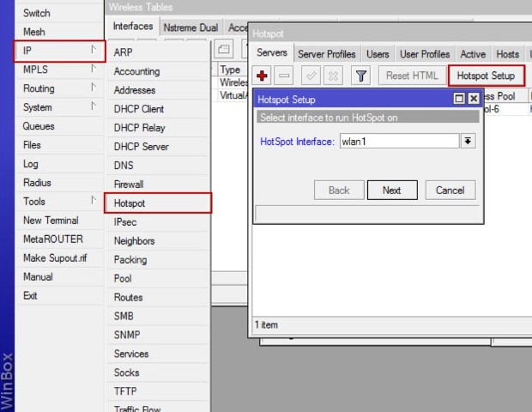Click the HotSpot Interface input field
Image resolution: width=532 pixels, height=412 pixels.
coord(400,141)
